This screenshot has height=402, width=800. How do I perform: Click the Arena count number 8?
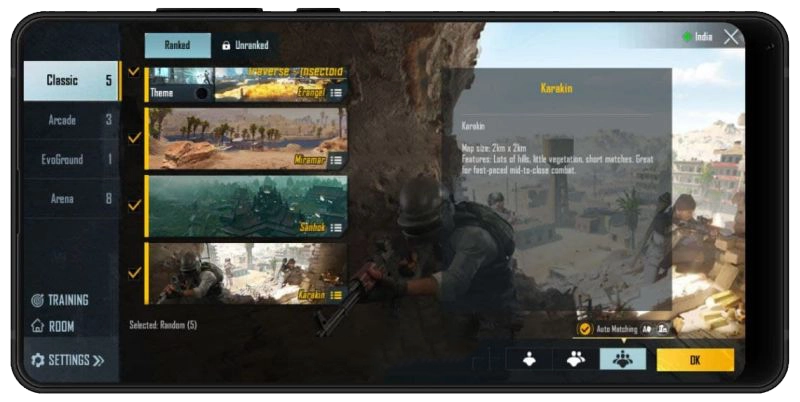coord(108,198)
